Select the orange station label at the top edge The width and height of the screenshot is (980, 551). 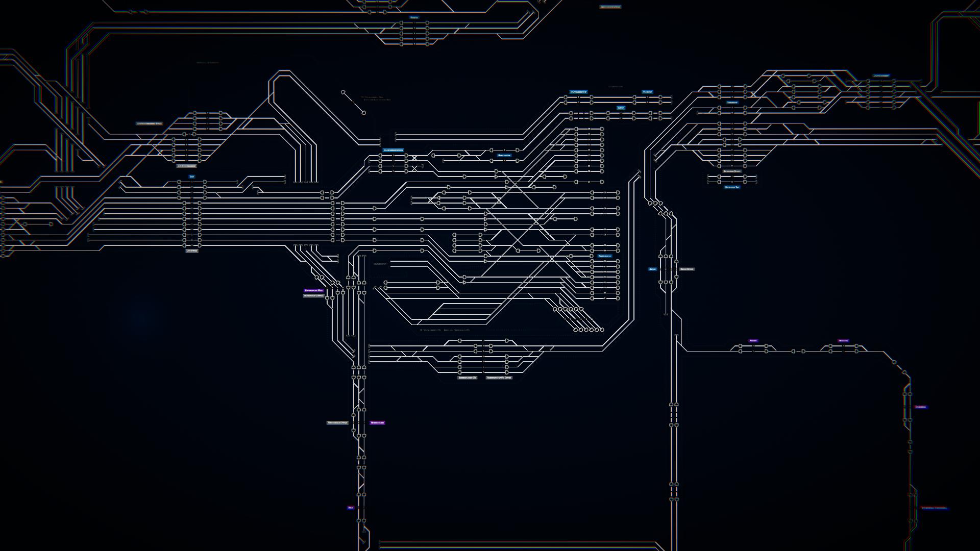(x=610, y=7)
